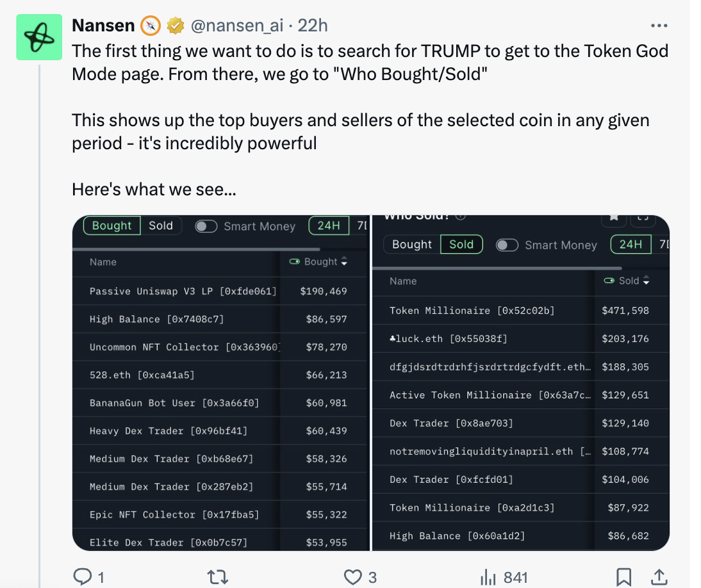
Task: Sort by Sold column arrows
Action: [x=645, y=281]
